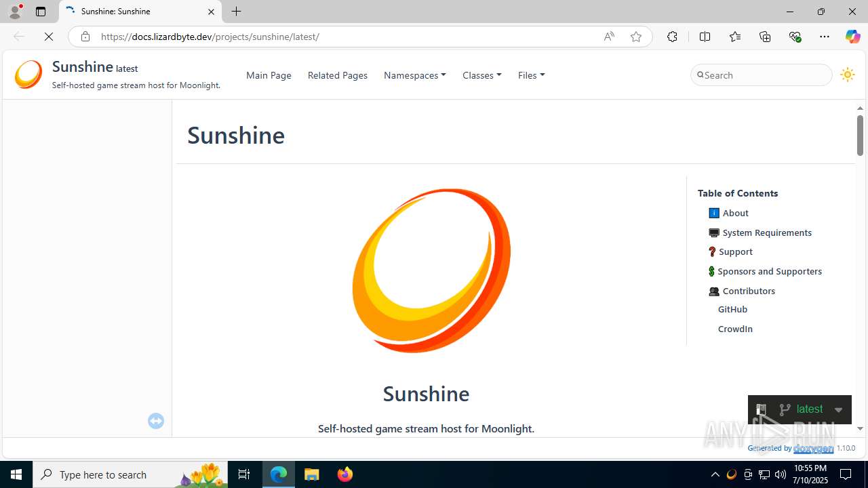Open the Main Page menu item
The height and width of the screenshot is (488, 868).
tap(269, 75)
